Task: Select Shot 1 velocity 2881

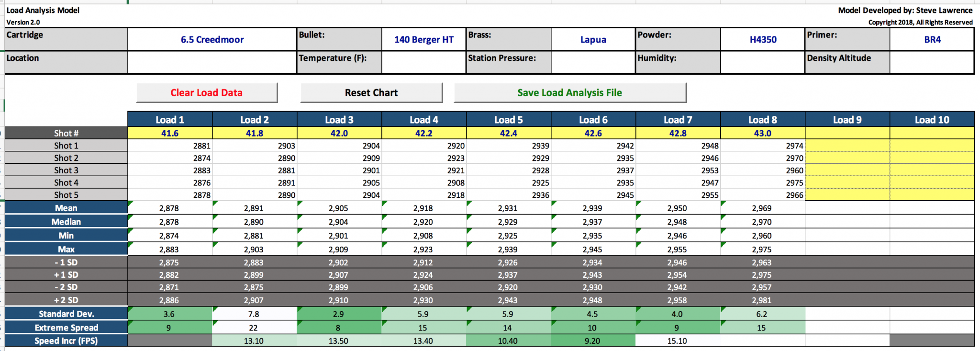Action: [170, 146]
